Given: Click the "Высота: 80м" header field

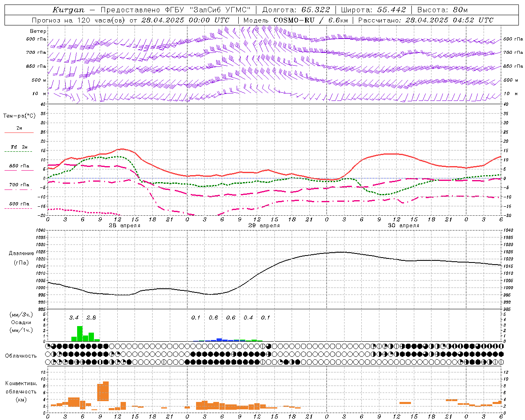Looking at the screenshot, I should 442,10.
